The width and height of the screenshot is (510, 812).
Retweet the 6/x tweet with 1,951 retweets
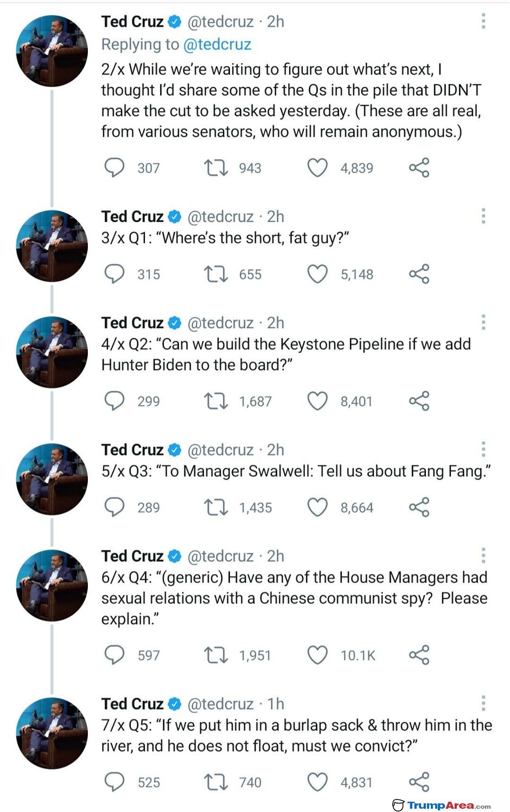click(x=215, y=655)
